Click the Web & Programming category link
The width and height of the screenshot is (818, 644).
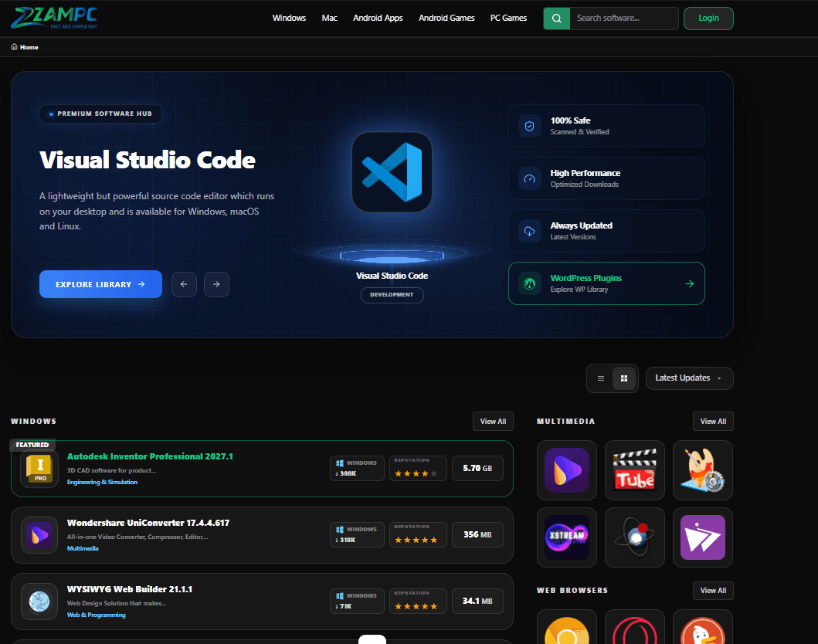click(96, 615)
